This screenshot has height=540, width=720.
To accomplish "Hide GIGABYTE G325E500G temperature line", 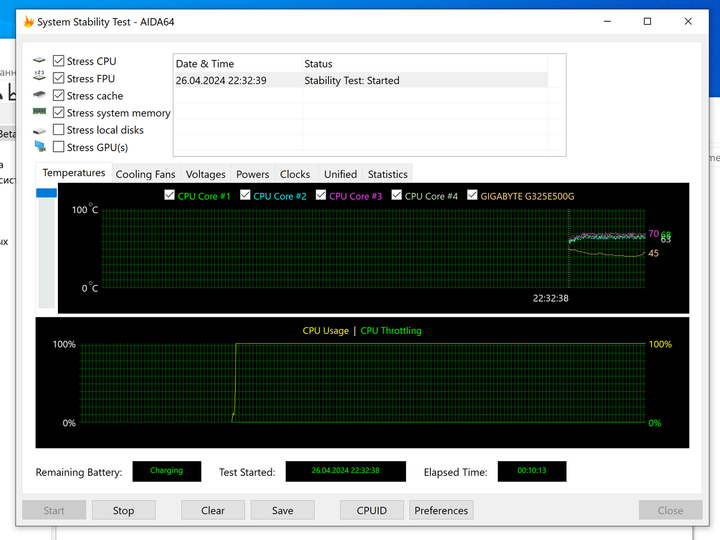I will [472, 195].
